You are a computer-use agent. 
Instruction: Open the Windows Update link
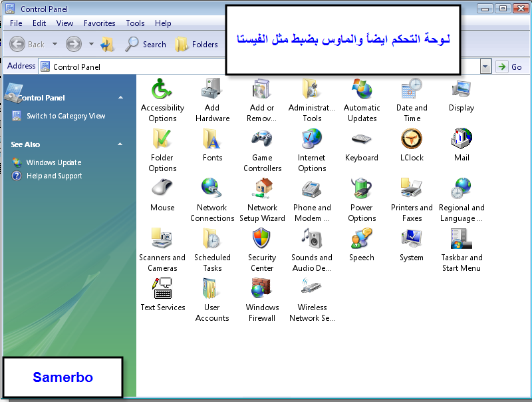tap(54, 162)
